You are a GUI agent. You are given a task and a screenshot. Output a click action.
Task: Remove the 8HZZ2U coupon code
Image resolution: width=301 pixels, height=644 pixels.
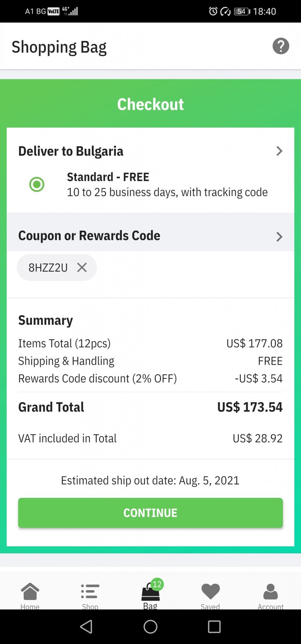point(82,268)
